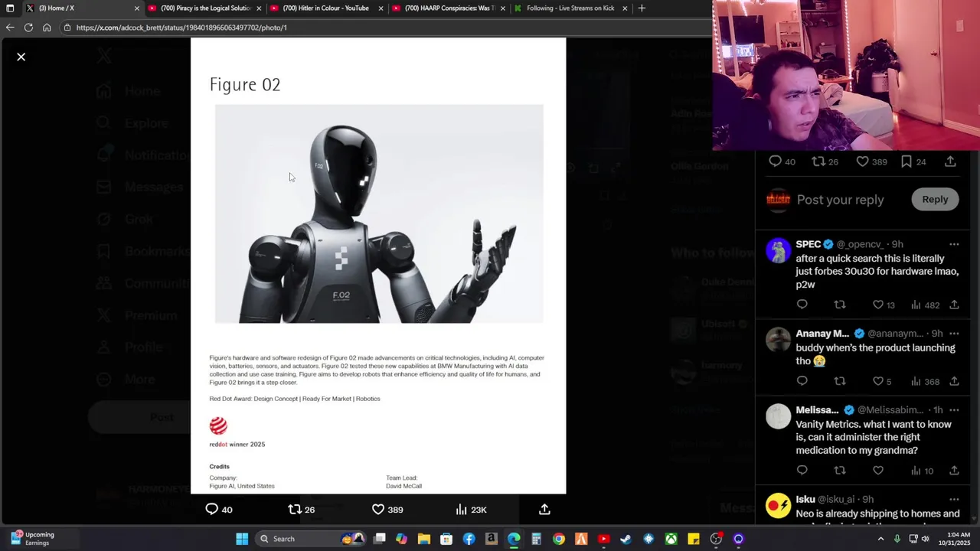Click the Figure 02 robot image
980x551 pixels.
coord(379,214)
